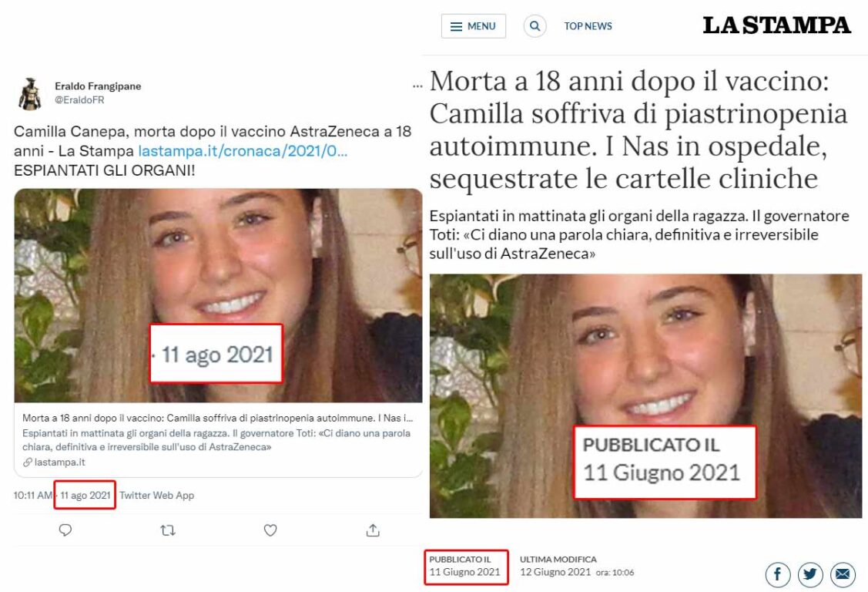
Task: Open Eraldo Frangipane profile avatar
Action: click(x=31, y=93)
